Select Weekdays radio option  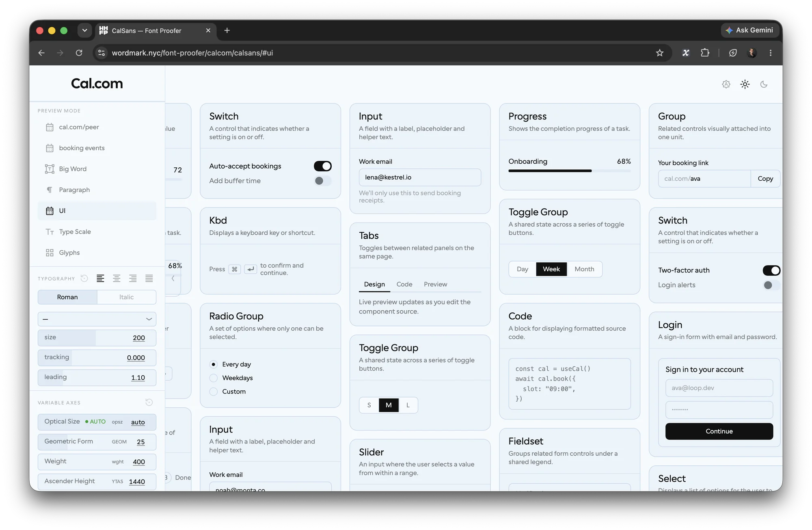click(x=213, y=378)
